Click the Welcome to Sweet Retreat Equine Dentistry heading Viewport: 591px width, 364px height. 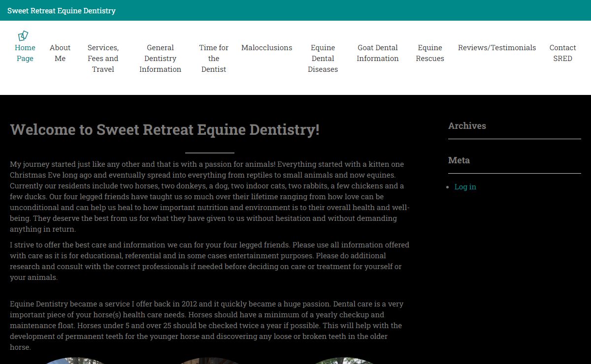165,130
